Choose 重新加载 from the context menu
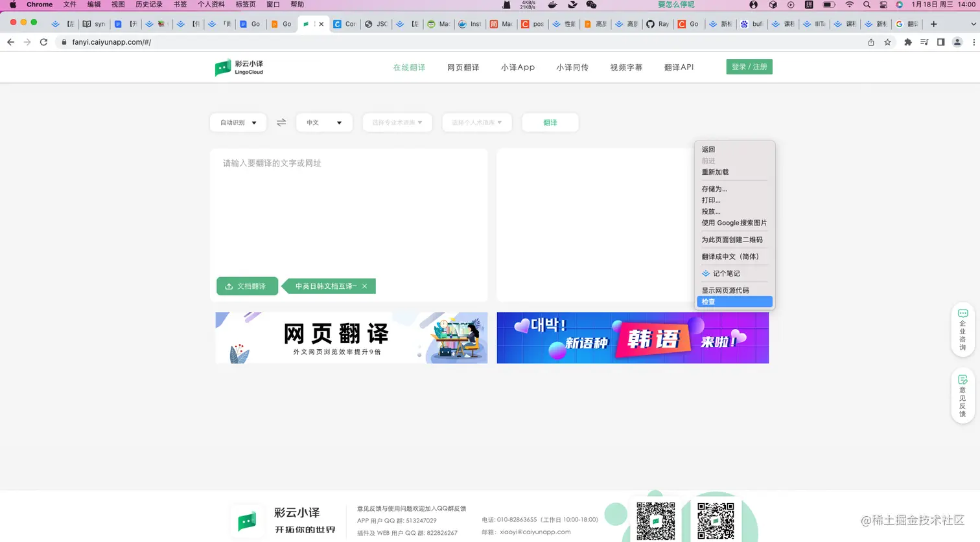The height and width of the screenshot is (542, 980). (734, 172)
